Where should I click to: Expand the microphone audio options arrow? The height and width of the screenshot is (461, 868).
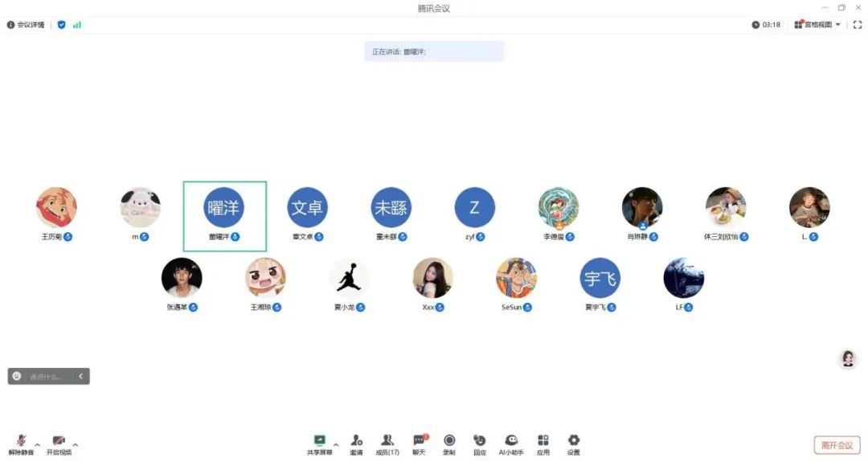pos(38,444)
